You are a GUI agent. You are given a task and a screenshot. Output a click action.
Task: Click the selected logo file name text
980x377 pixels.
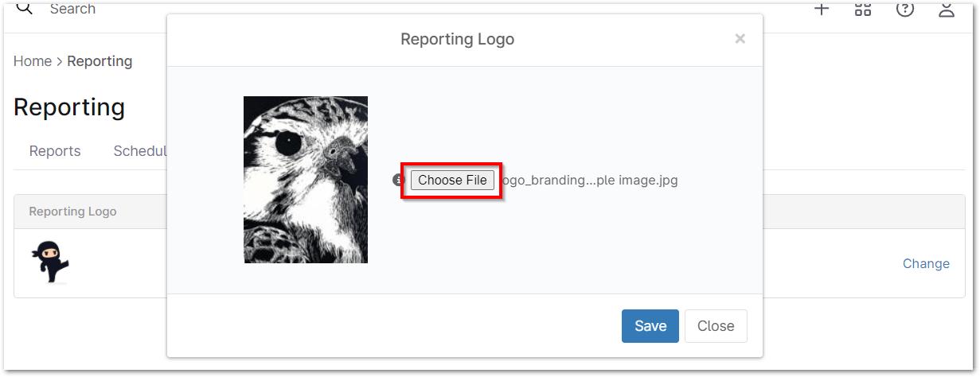coord(590,181)
